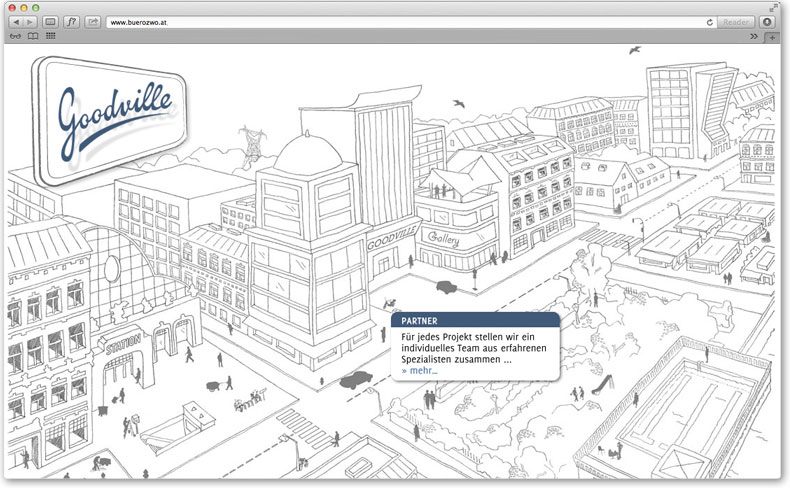Viewport: 790px width, 488px height.
Task: Expand the bookmarks bar overflow chevron
Action: [x=754, y=36]
